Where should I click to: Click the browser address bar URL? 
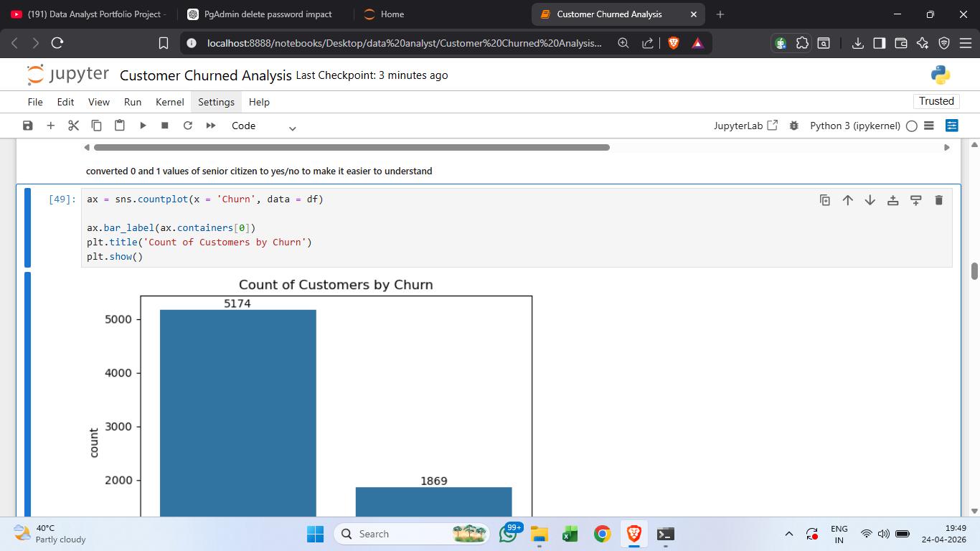pos(404,43)
